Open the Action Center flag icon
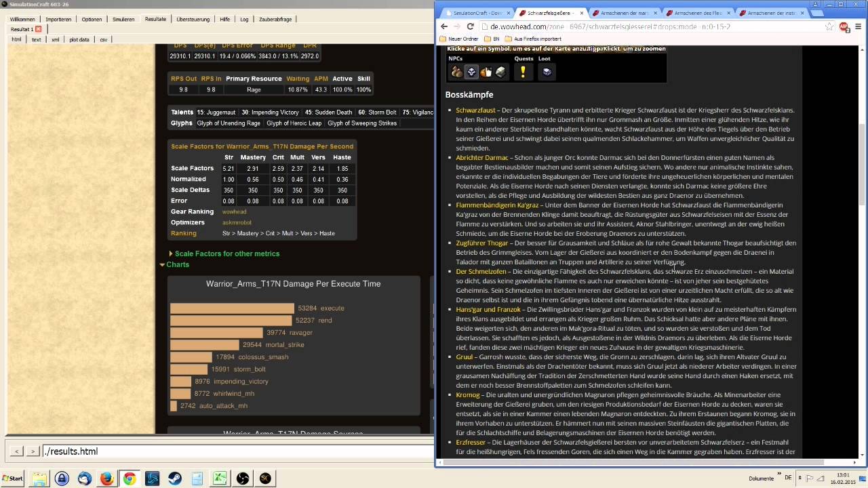 pos(810,479)
